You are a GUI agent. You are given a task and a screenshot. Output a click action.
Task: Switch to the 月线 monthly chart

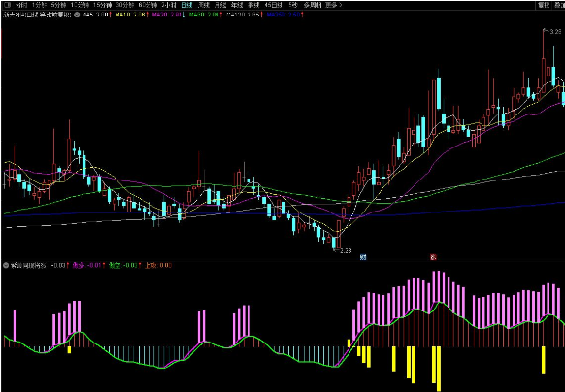[219, 5]
